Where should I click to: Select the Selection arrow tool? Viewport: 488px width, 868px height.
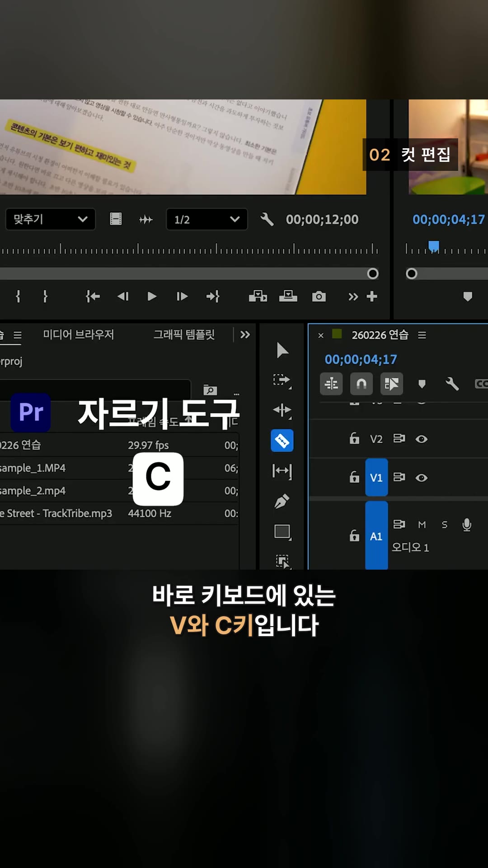(282, 350)
